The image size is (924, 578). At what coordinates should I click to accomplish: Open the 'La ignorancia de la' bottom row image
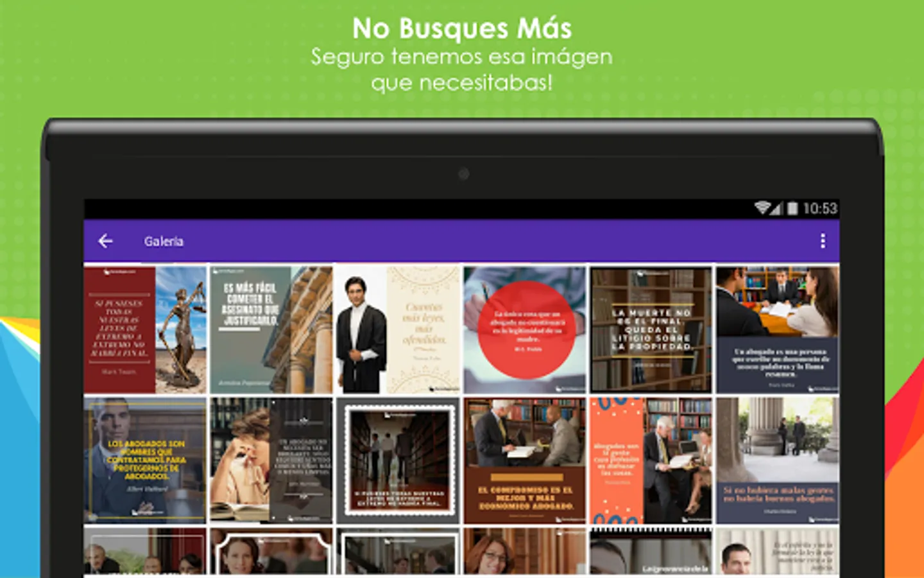pos(651,551)
